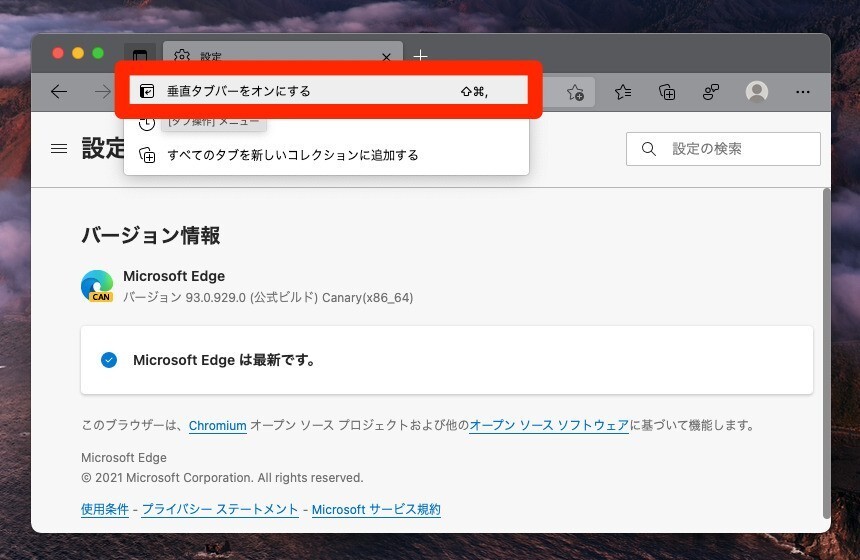Viewport: 860px width, 560px height.
Task: Open the Settings and more ellipsis menu
Action: point(802,92)
